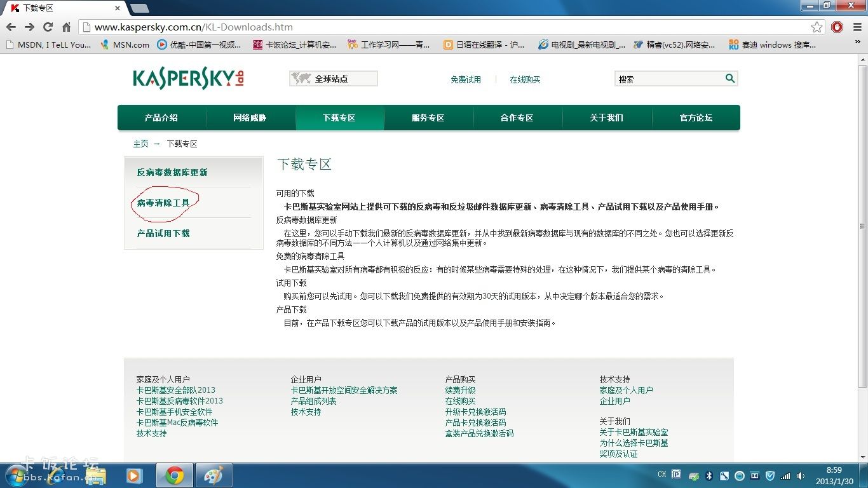The image size is (868, 488).
Task: Open the browser home page
Action: point(66,27)
